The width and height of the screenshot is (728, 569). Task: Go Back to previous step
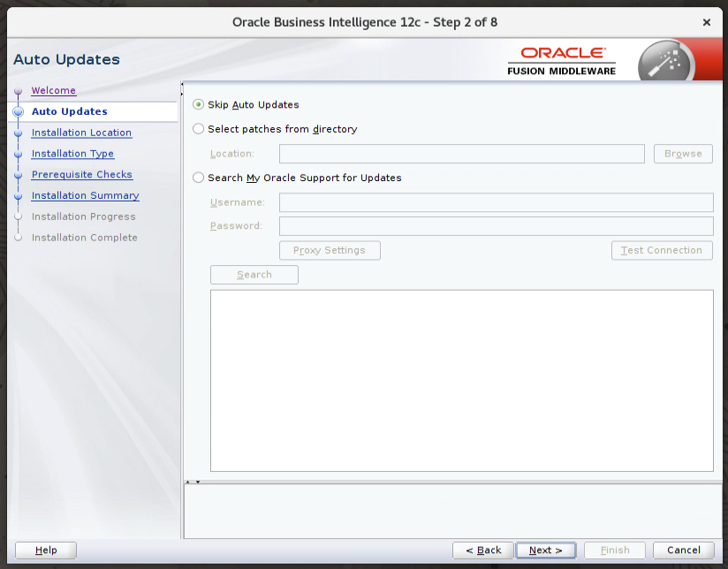(x=483, y=550)
